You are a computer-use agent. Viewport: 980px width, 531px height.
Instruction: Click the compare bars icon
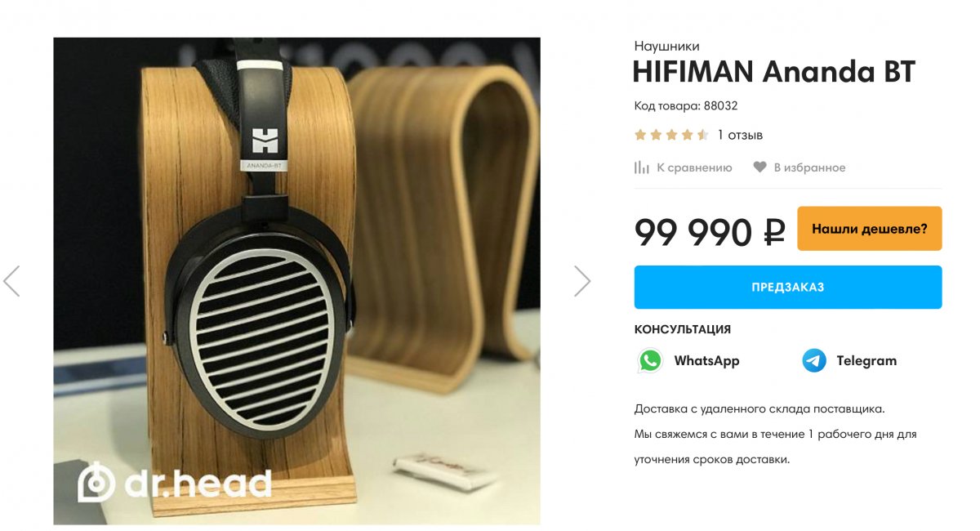coord(642,167)
